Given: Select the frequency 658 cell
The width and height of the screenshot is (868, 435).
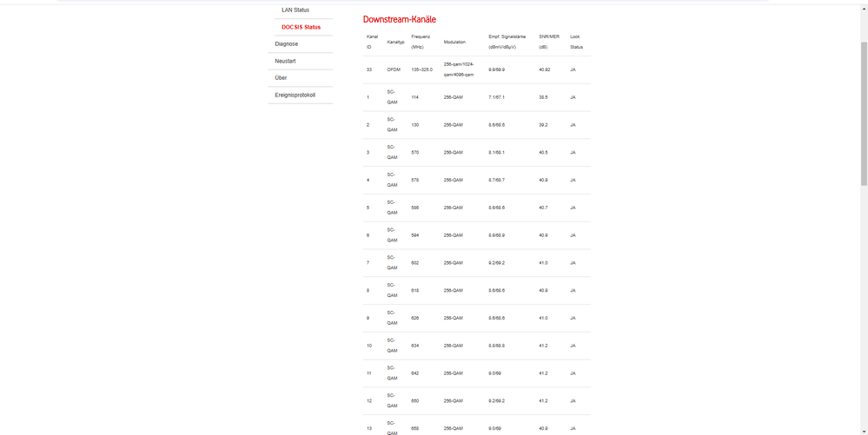Looking at the screenshot, I should pyautogui.click(x=415, y=428).
